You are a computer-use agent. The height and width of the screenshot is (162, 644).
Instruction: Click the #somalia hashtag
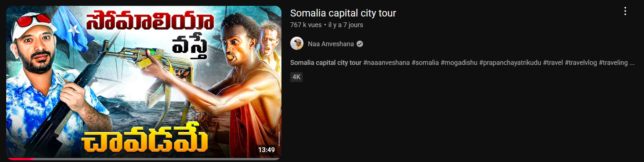(425, 63)
